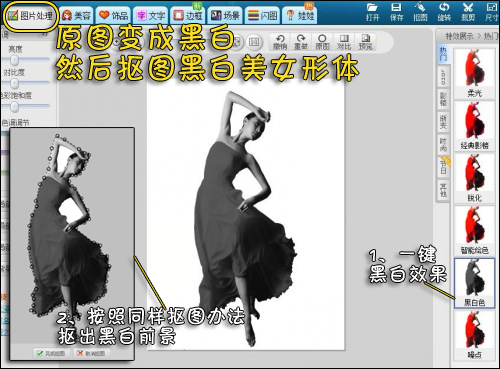Click the 尺寸 resize icon
The width and height of the screenshot is (500, 369).
tap(492, 12)
